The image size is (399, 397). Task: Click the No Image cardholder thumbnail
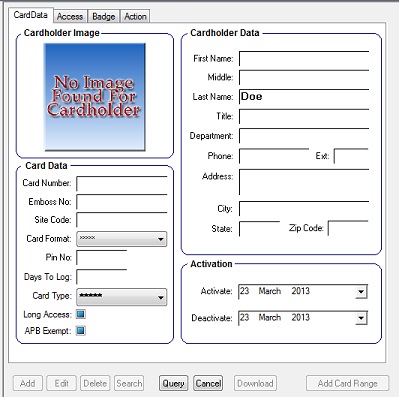click(x=95, y=97)
